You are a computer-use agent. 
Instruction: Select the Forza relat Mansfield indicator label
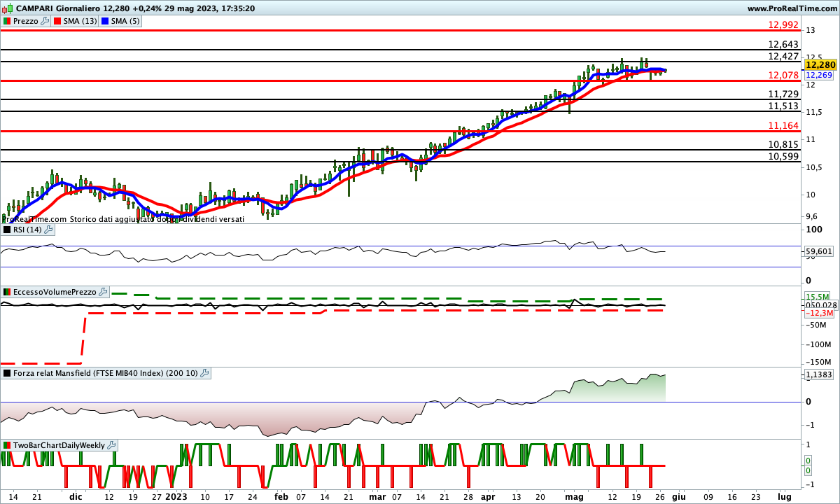pos(105,373)
